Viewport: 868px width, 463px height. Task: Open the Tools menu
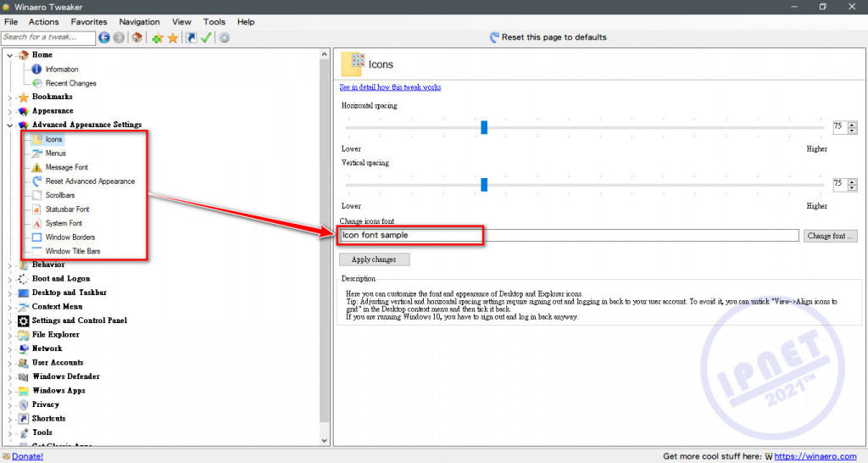214,21
